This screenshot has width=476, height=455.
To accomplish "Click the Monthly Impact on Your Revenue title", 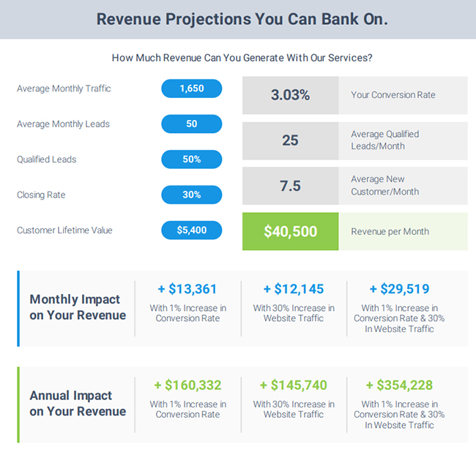I will (x=78, y=307).
